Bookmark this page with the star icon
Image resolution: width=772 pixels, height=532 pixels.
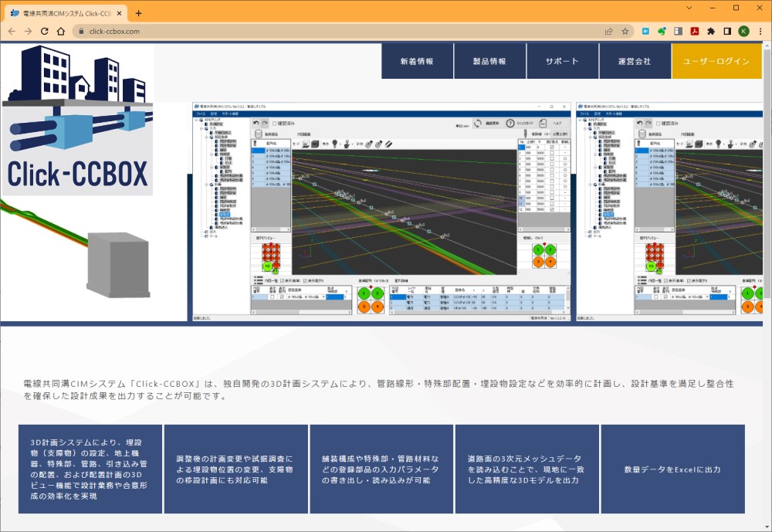click(625, 31)
